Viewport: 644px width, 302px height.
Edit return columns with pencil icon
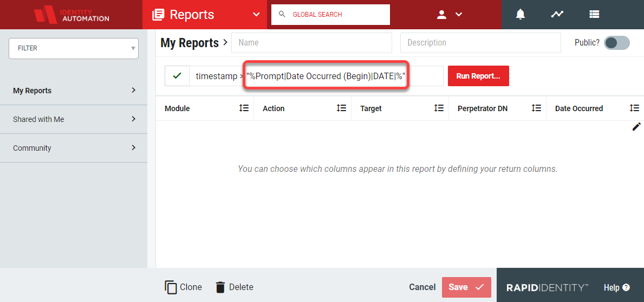pos(636,127)
